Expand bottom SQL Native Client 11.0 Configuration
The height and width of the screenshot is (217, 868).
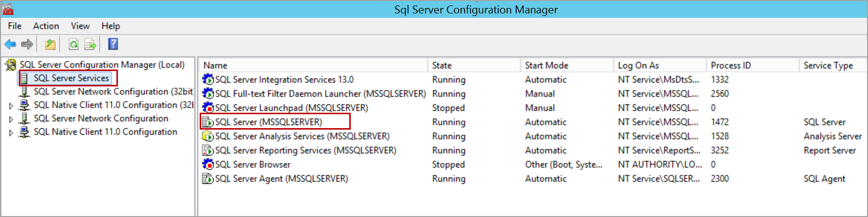[11, 133]
